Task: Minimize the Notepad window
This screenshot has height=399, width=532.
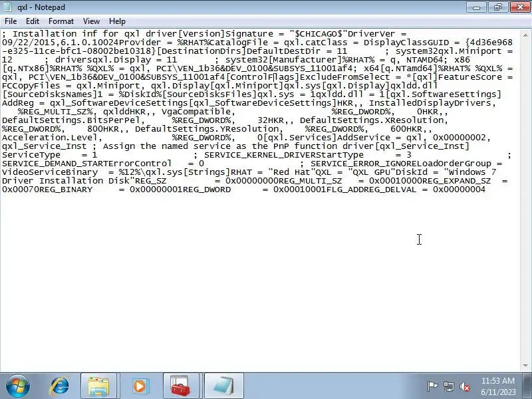Action: [x=476, y=7]
